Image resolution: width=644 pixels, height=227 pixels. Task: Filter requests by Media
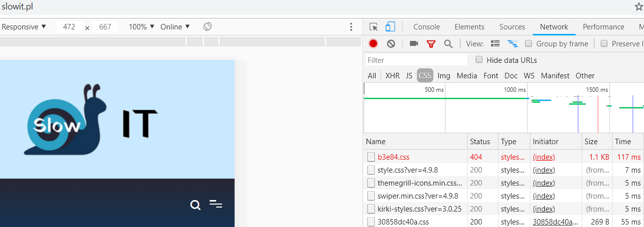click(467, 76)
